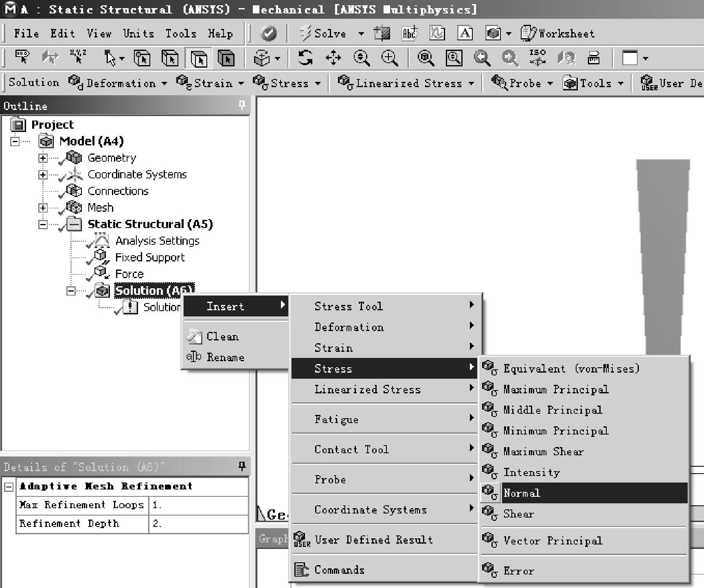Set the ISO isometric view
The image size is (704, 588).
tap(537, 58)
